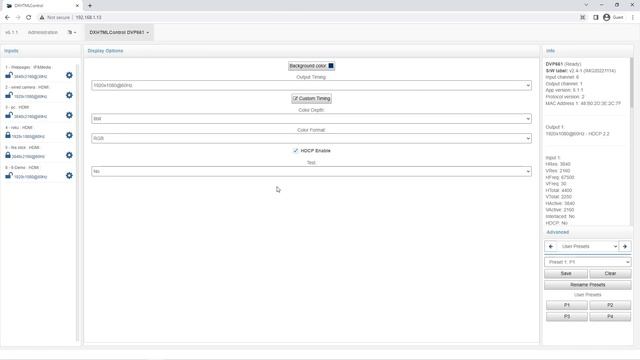Toggle the unlock icon on input 6
Image resolution: width=640 pixels, height=360 pixels.
point(9,176)
